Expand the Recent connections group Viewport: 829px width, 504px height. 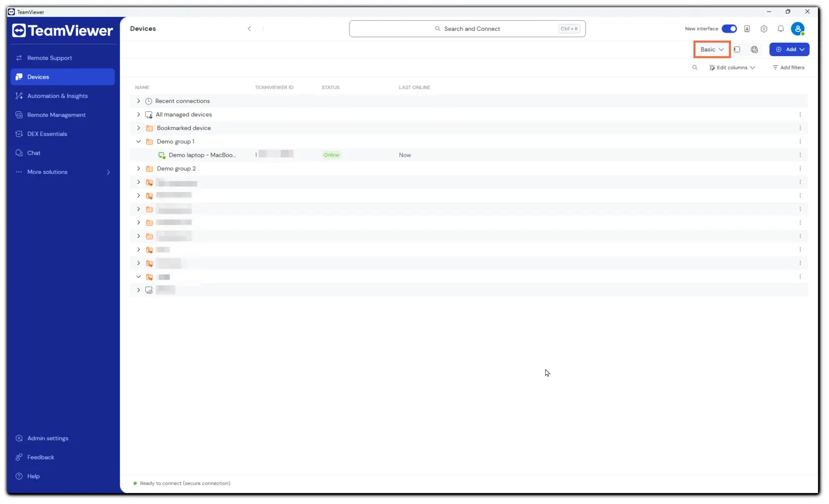pos(139,101)
